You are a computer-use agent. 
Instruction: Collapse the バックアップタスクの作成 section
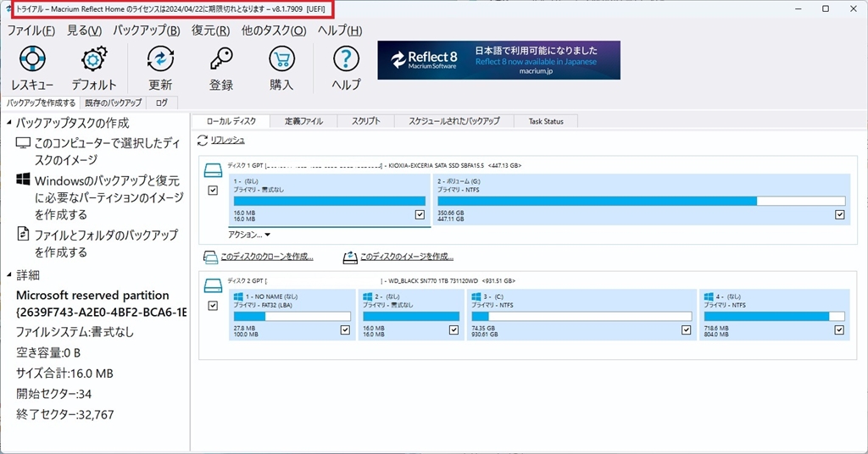point(8,122)
